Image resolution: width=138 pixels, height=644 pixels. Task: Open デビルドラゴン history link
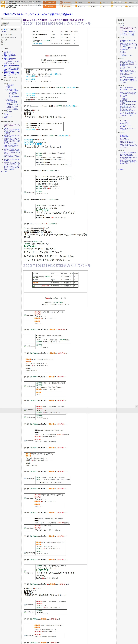coord(124,121)
